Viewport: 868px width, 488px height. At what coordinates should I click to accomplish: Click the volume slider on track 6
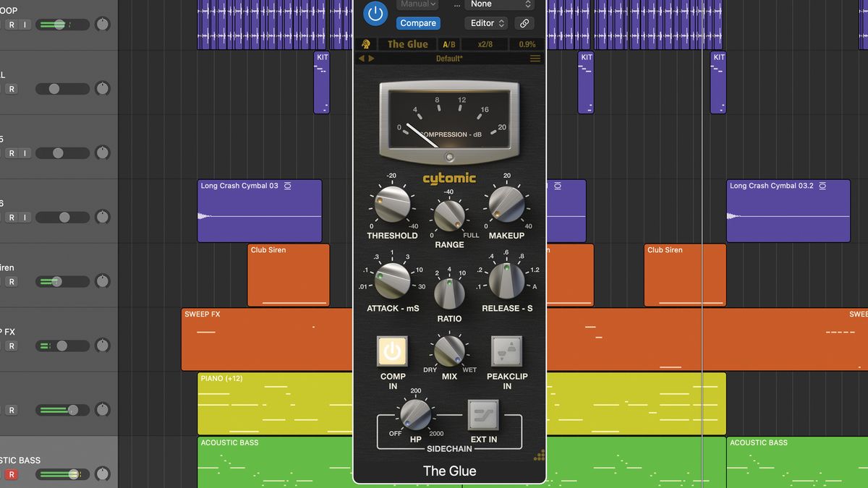63,217
